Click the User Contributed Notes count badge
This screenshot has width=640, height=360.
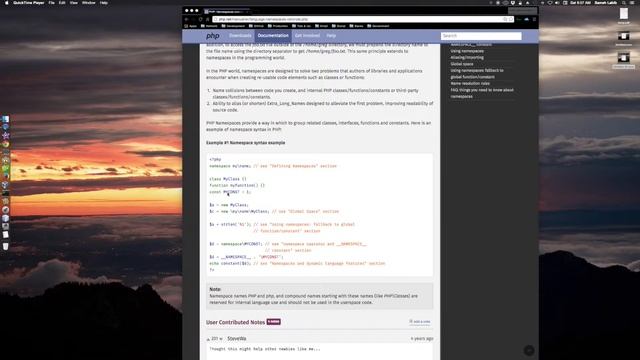click(273, 322)
